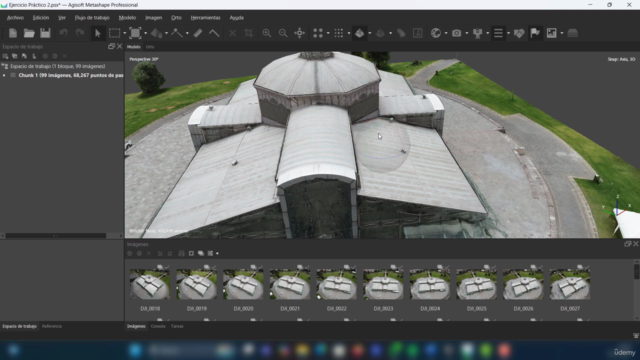
Task: Open Rectangle Selection tool dropdown arrow
Action: (124, 33)
